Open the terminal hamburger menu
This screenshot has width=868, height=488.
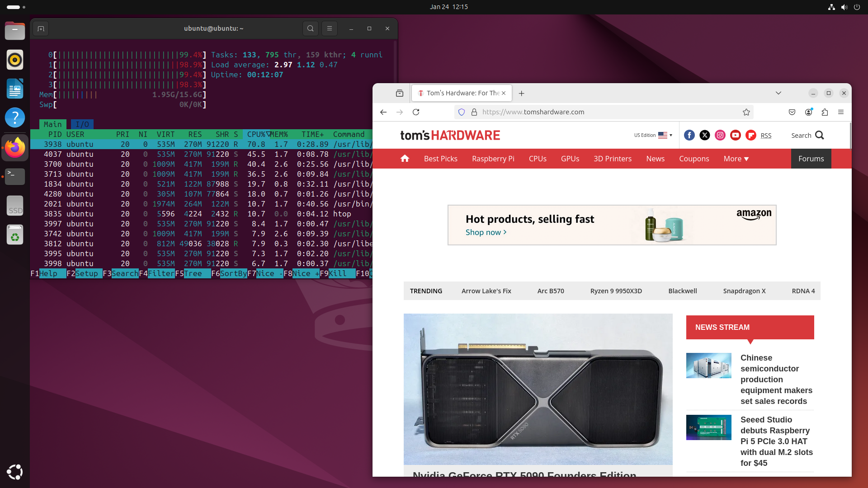click(x=330, y=28)
